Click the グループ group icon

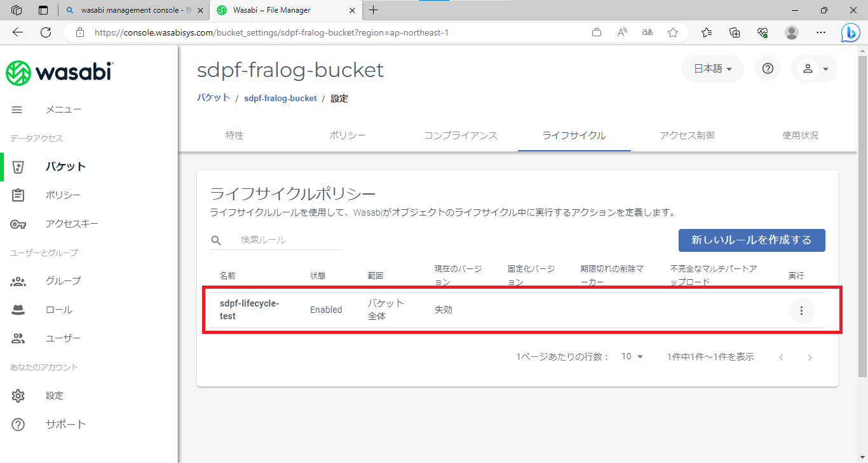(18, 281)
